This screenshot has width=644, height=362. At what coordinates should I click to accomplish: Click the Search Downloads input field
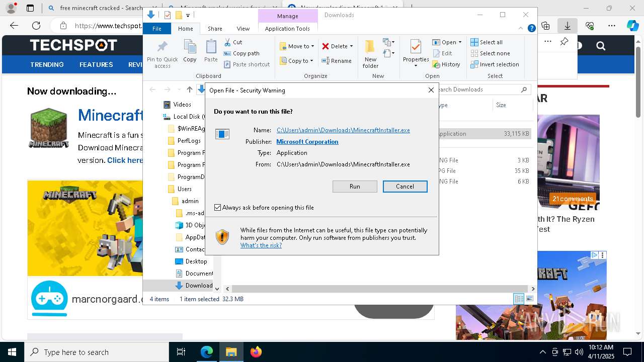480,89
